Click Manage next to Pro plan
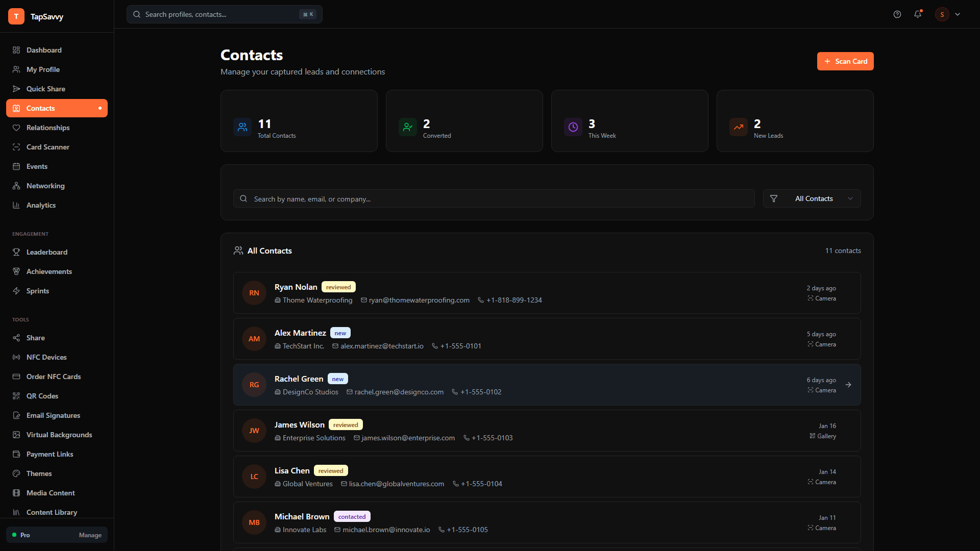The height and width of the screenshot is (551, 980). click(90, 535)
